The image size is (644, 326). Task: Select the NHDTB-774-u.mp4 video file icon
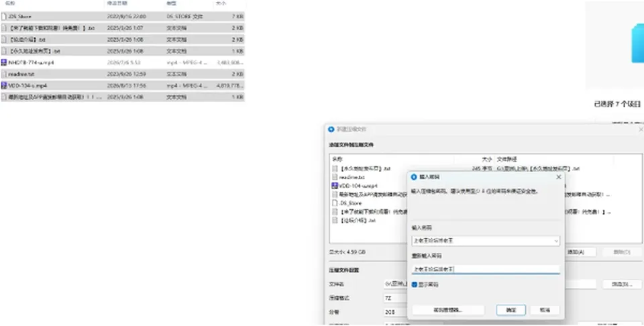click(x=4, y=62)
